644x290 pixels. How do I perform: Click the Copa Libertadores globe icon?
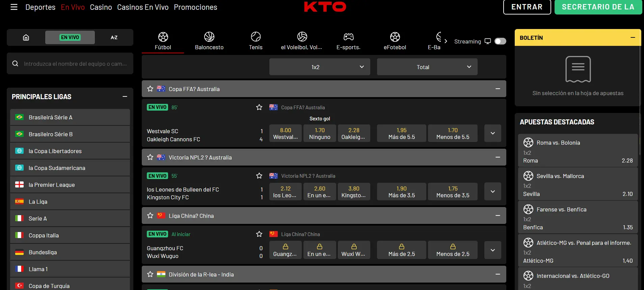[20, 151]
